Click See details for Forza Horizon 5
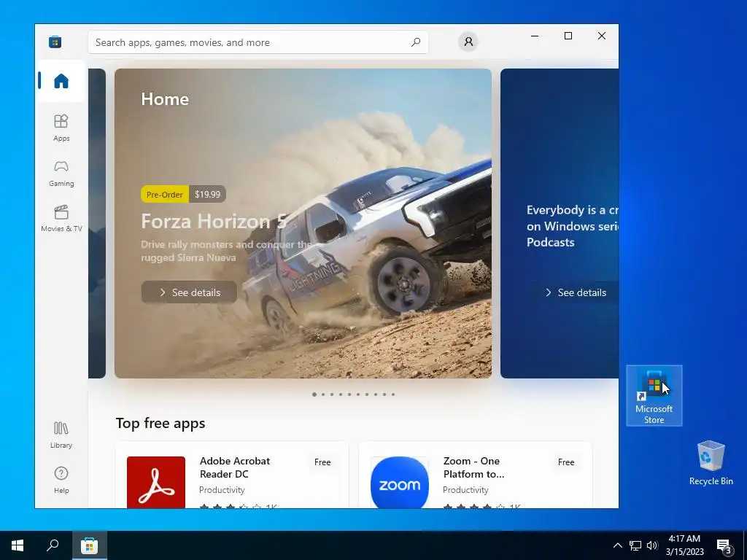The width and height of the screenshot is (747, 560). coord(189,292)
